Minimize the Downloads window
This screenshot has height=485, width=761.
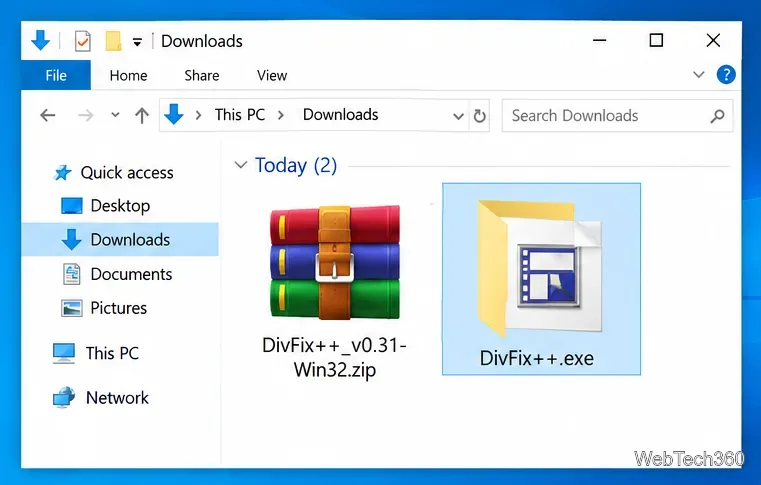tap(599, 40)
